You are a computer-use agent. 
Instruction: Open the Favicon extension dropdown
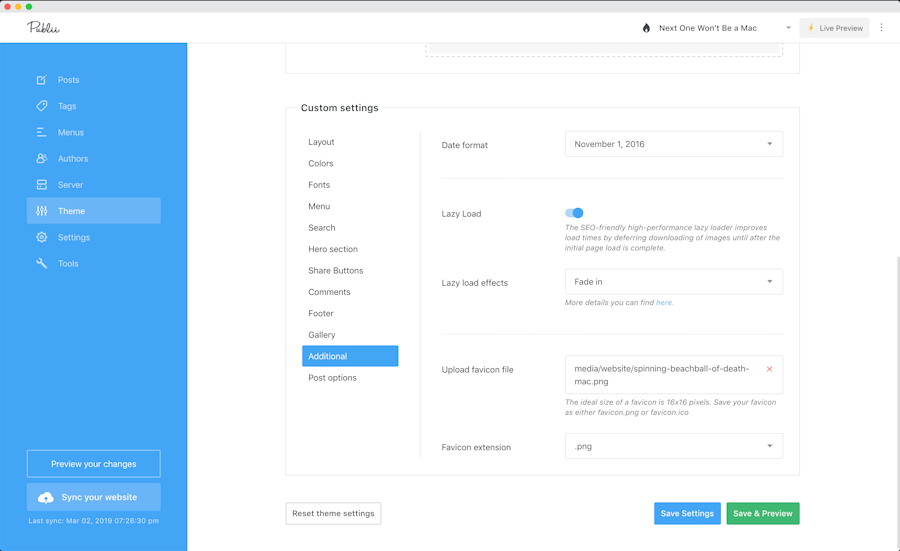pyautogui.click(x=673, y=446)
